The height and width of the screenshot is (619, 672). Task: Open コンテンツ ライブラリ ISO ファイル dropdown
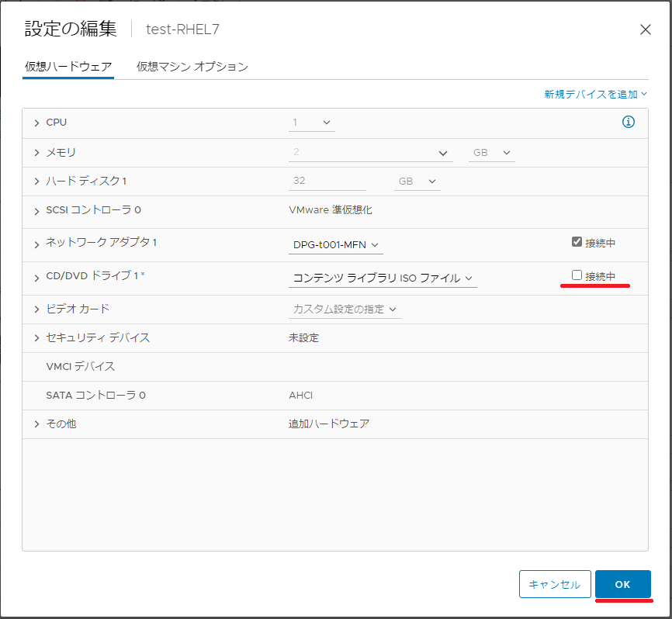coord(383,278)
